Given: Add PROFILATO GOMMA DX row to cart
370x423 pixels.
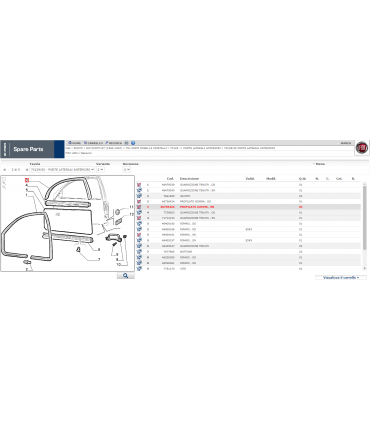Looking at the screenshot, I should [x=139, y=201].
